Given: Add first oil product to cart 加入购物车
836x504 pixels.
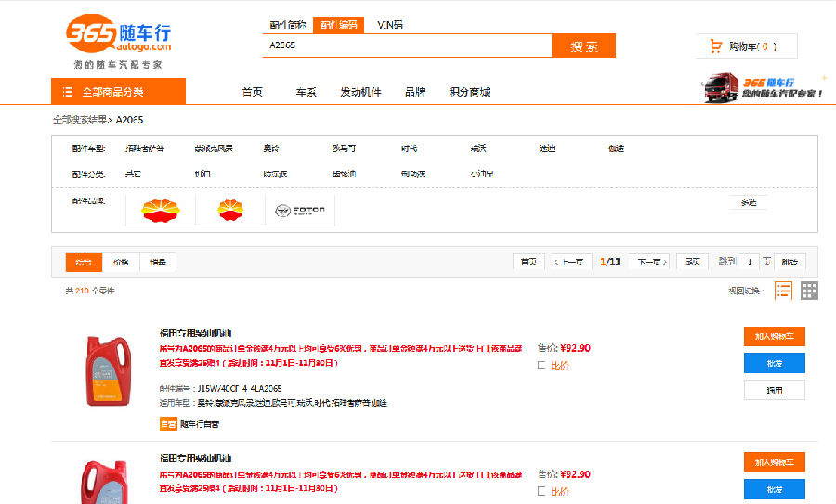Looking at the screenshot, I should tap(774, 337).
